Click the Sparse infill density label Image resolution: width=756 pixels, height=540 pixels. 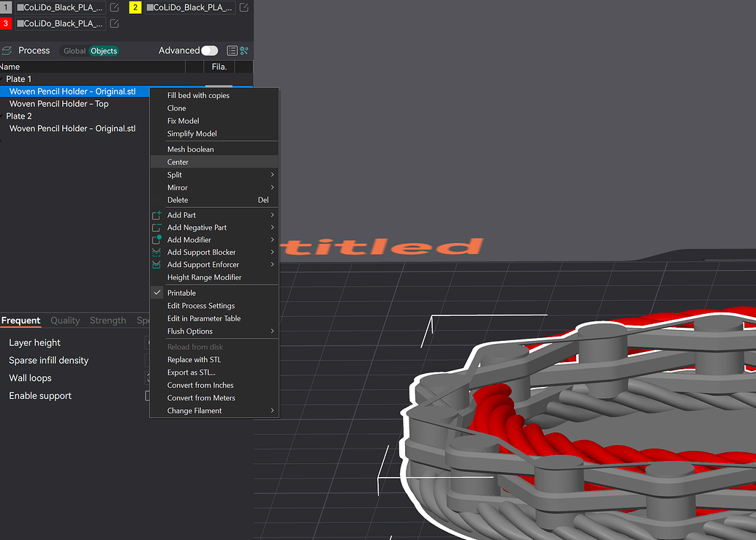click(49, 361)
